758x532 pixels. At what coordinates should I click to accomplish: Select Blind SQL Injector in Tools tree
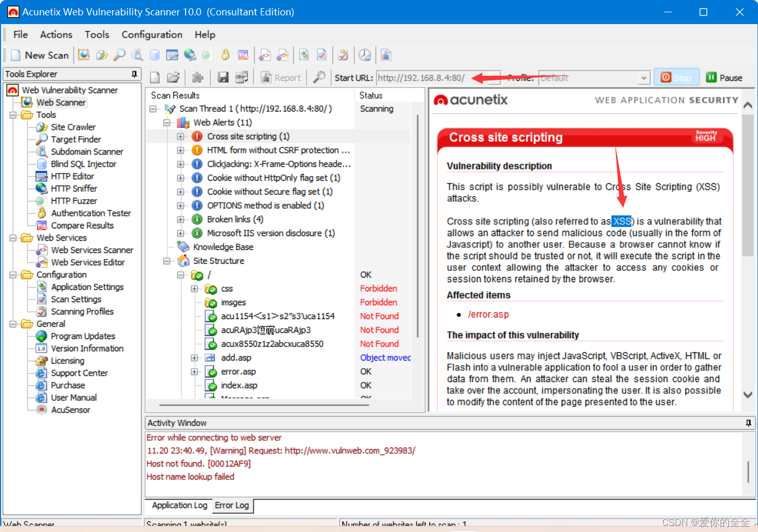[84, 164]
